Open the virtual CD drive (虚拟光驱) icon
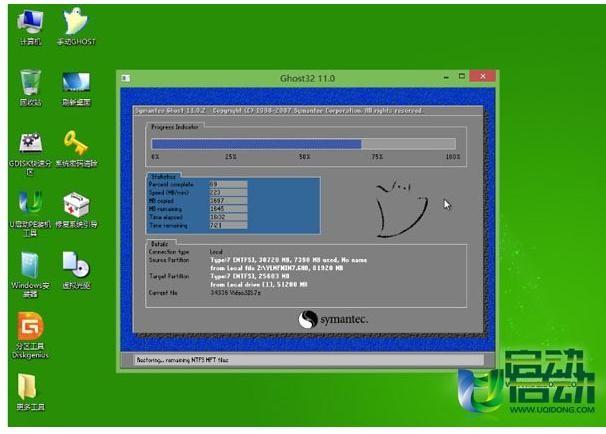Screen dimensions: 606x434 click(x=76, y=271)
